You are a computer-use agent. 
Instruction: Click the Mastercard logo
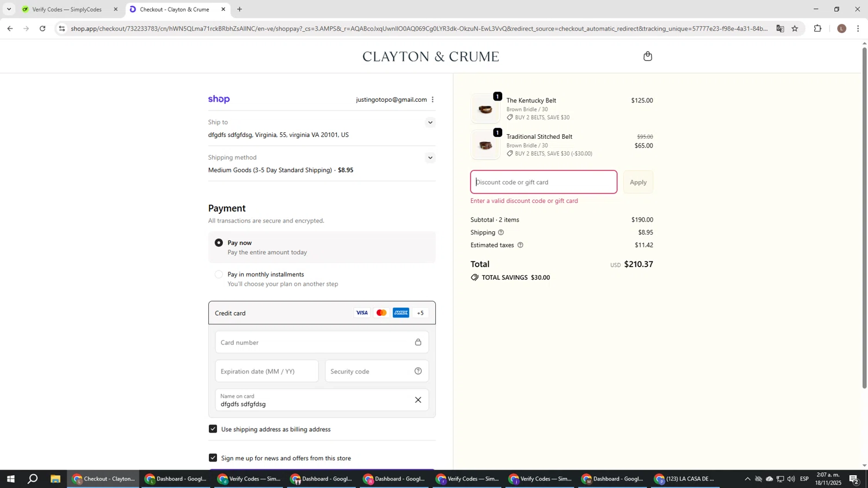pos(381,313)
